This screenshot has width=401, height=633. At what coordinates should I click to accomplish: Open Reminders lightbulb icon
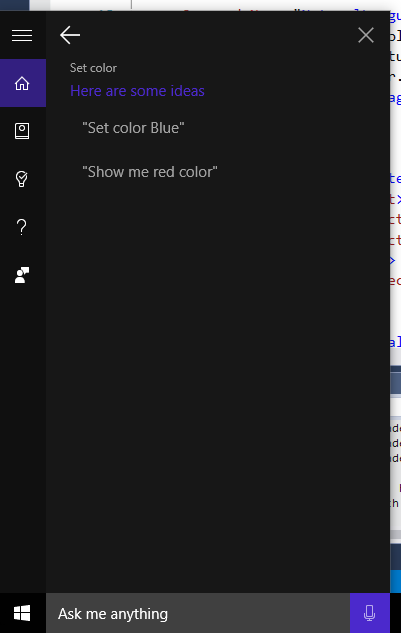point(22,179)
